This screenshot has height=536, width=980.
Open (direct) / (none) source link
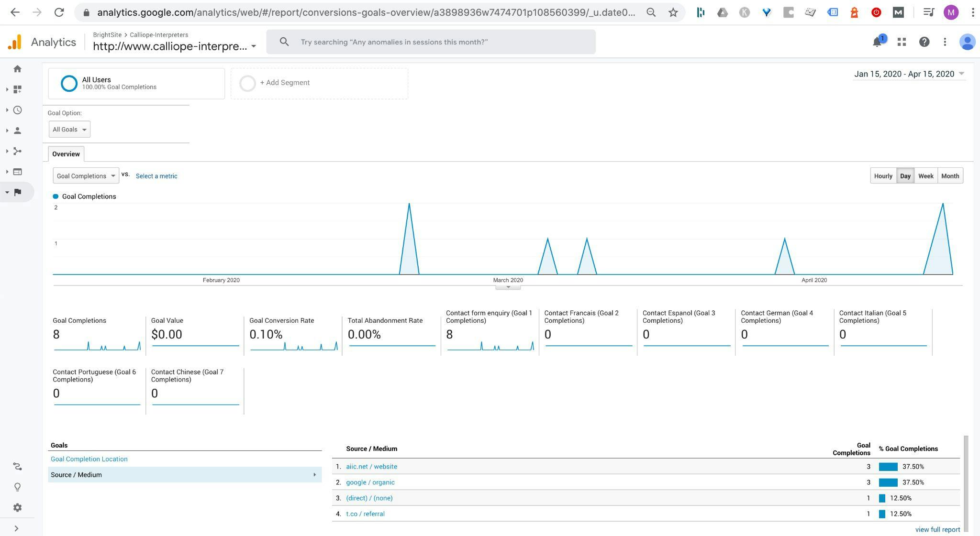pos(369,498)
